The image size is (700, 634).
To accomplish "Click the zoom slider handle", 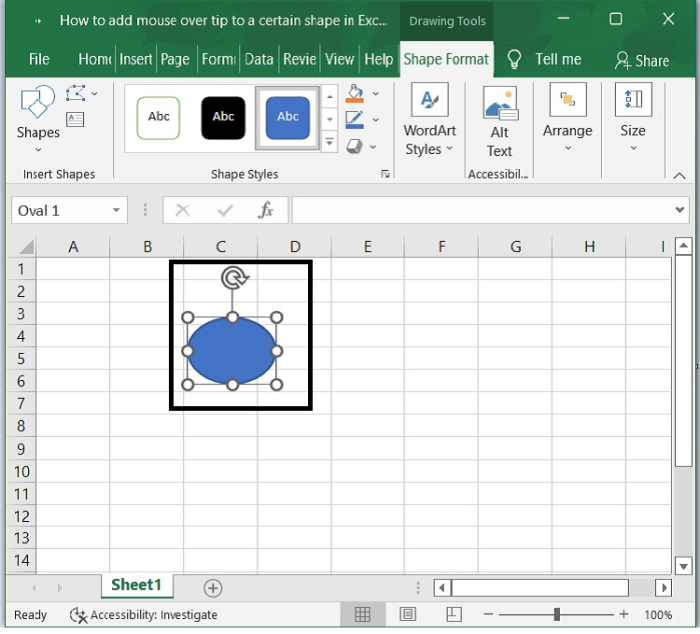I will [x=557, y=614].
